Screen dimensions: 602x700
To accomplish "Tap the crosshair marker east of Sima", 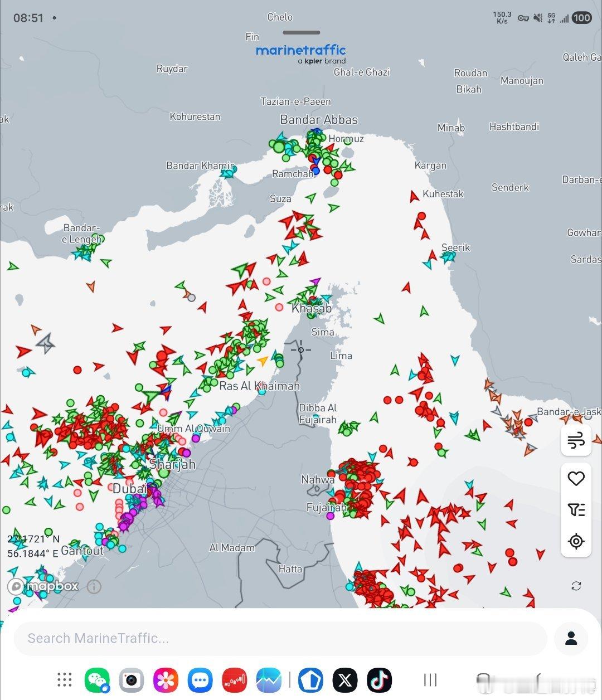I will coord(301,350).
